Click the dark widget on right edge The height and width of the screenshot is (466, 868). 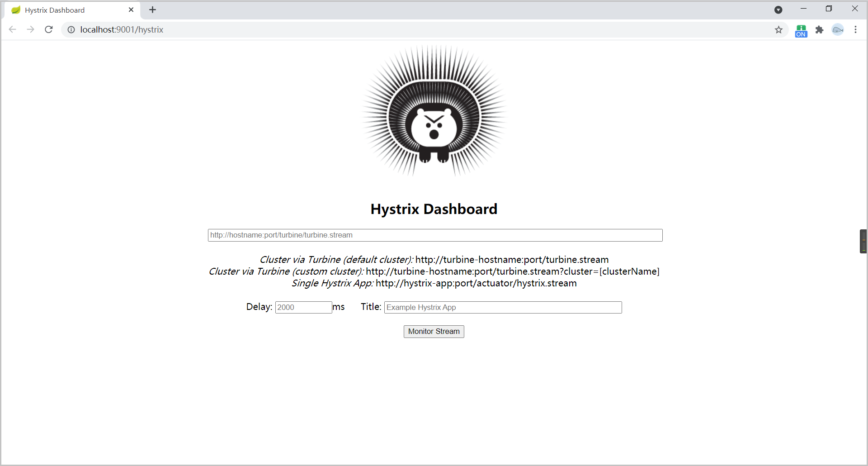click(x=863, y=241)
